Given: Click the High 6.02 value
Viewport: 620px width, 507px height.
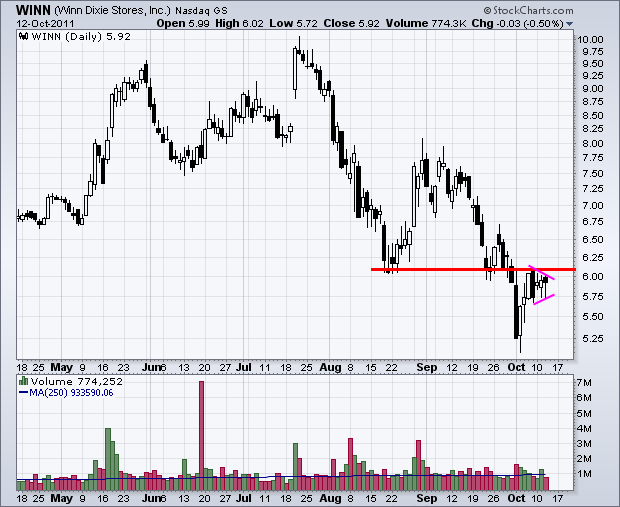Looking at the screenshot, I should point(239,23).
